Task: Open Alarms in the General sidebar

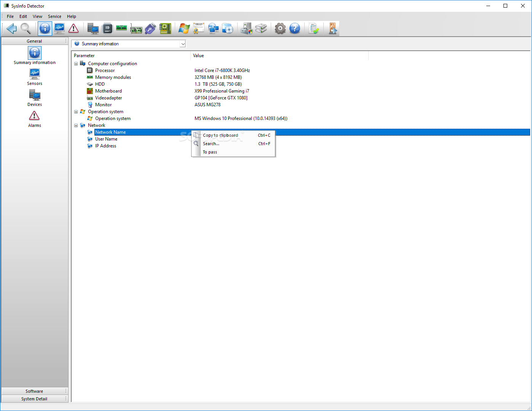Action: (x=35, y=119)
